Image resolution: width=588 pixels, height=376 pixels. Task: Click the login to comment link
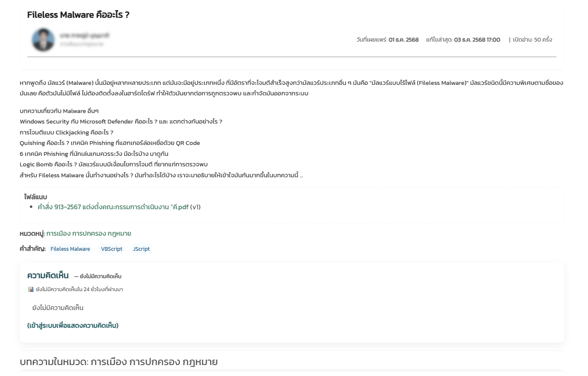pyautogui.click(x=73, y=325)
